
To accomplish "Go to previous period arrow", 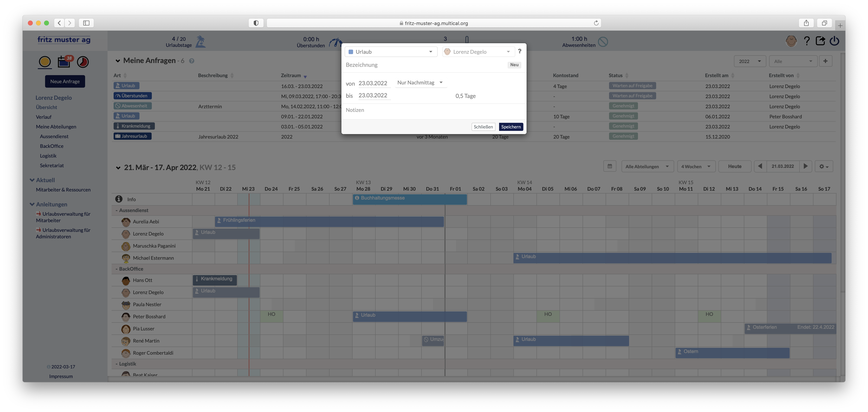I will click(760, 166).
